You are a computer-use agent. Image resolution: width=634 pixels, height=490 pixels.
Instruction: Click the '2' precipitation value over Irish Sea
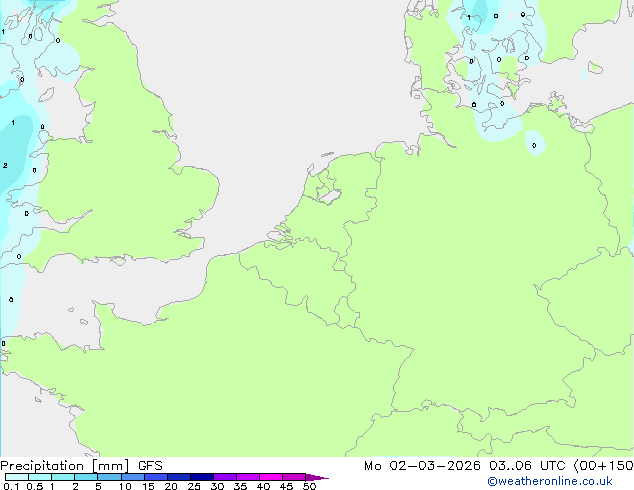tap(5, 165)
